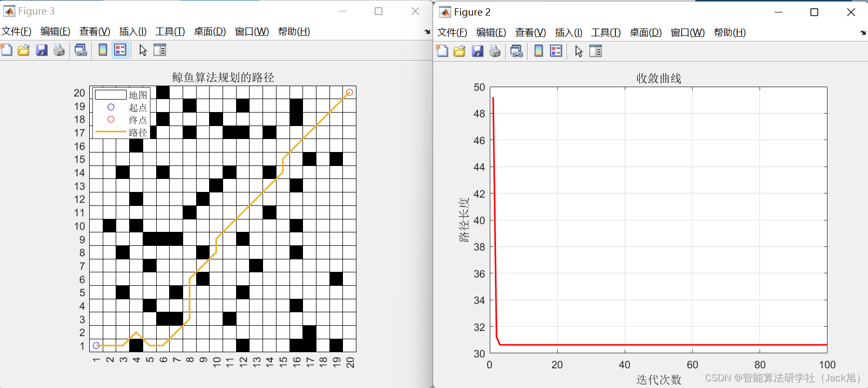Select the 起点 legend entry

[x=121, y=107]
